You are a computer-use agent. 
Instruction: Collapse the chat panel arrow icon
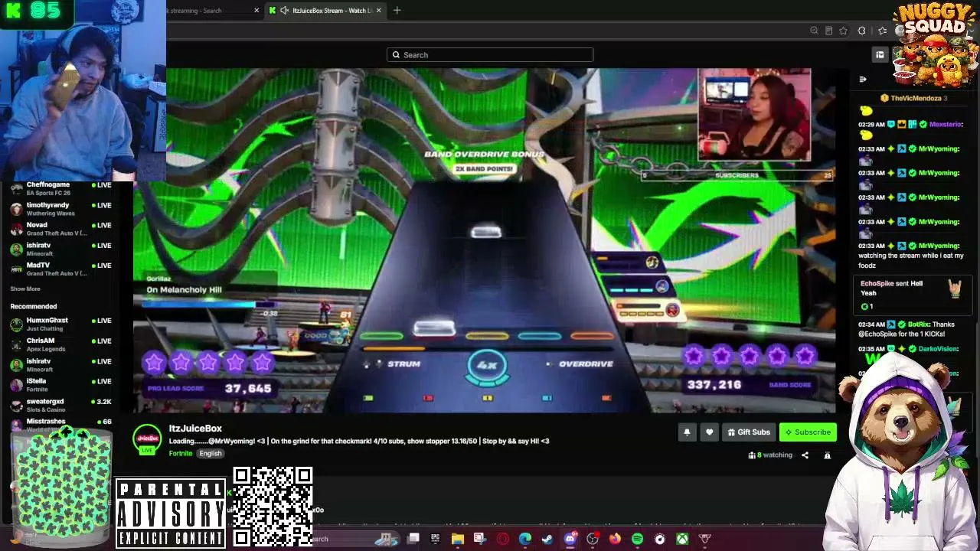pyautogui.click(x=863, y=80)
